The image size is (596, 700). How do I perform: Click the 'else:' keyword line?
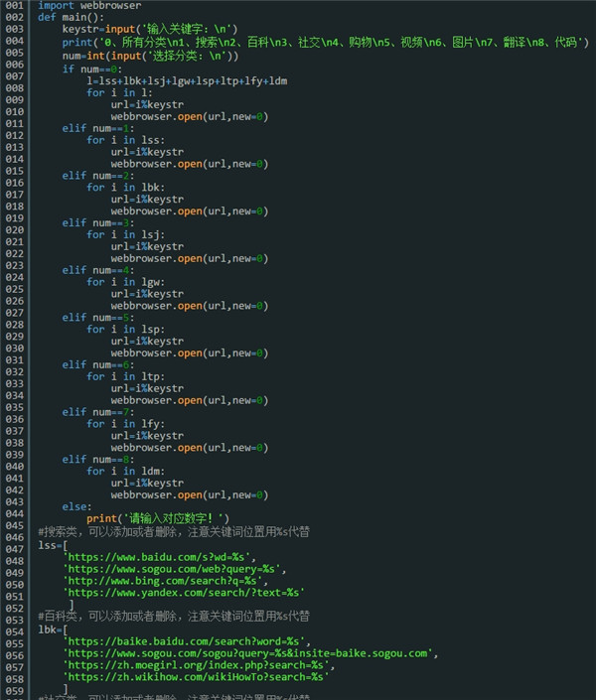coord(76,506)
